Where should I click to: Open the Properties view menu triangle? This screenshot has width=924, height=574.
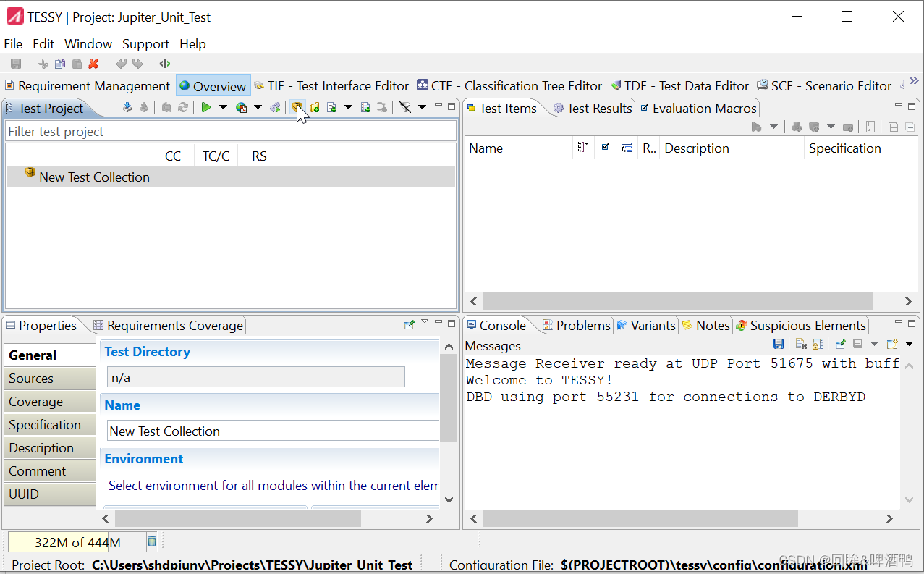425,321
